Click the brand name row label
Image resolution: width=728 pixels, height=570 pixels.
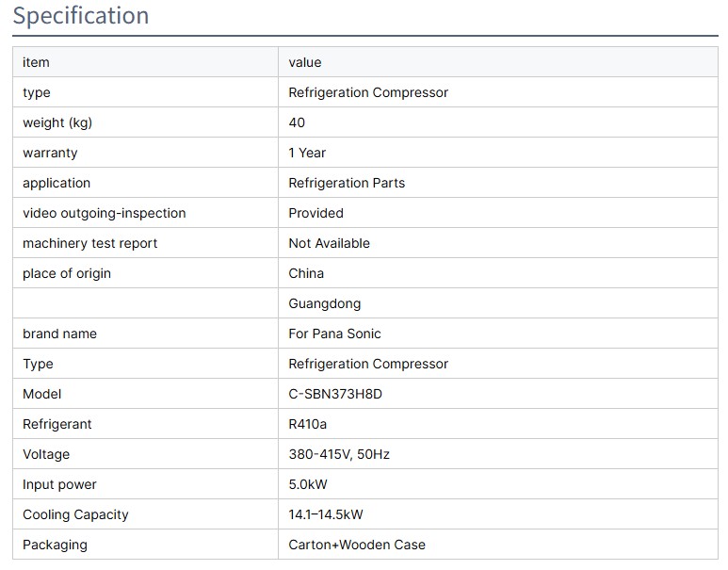pos(59,334)
